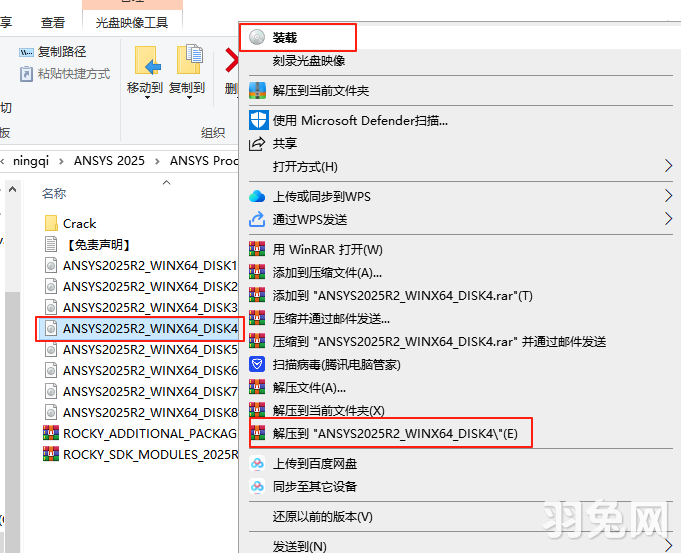Click the DISK8 disc image icon
Image resolution: width=681 pixels, height=553 pixels.
pyautogui.click(x=51, y=412)
